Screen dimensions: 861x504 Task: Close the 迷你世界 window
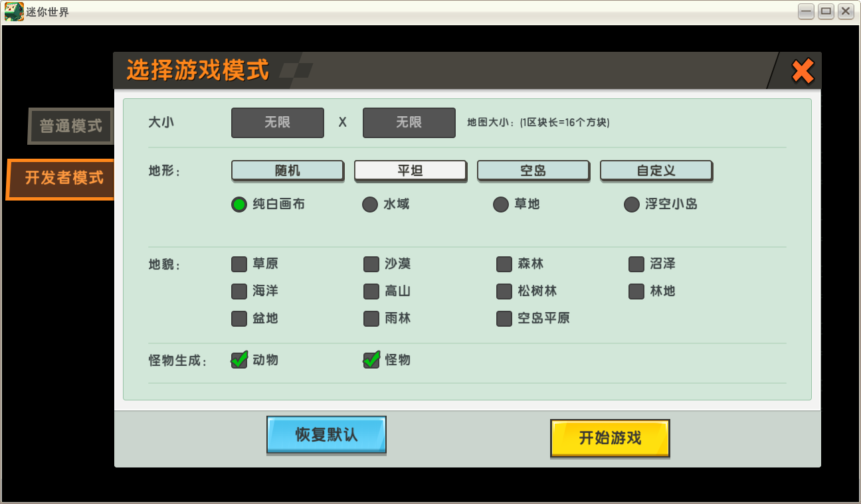pos(845,11)
